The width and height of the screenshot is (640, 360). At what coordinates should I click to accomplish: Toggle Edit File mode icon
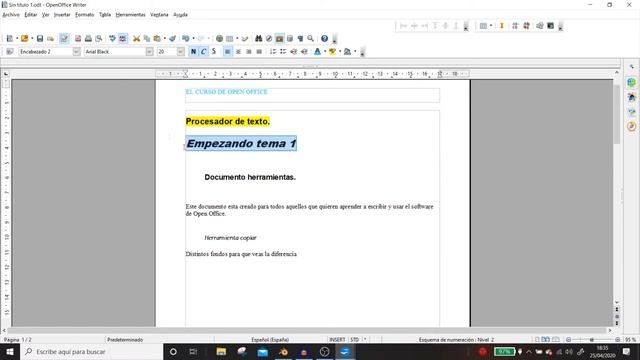pos(64,38)
